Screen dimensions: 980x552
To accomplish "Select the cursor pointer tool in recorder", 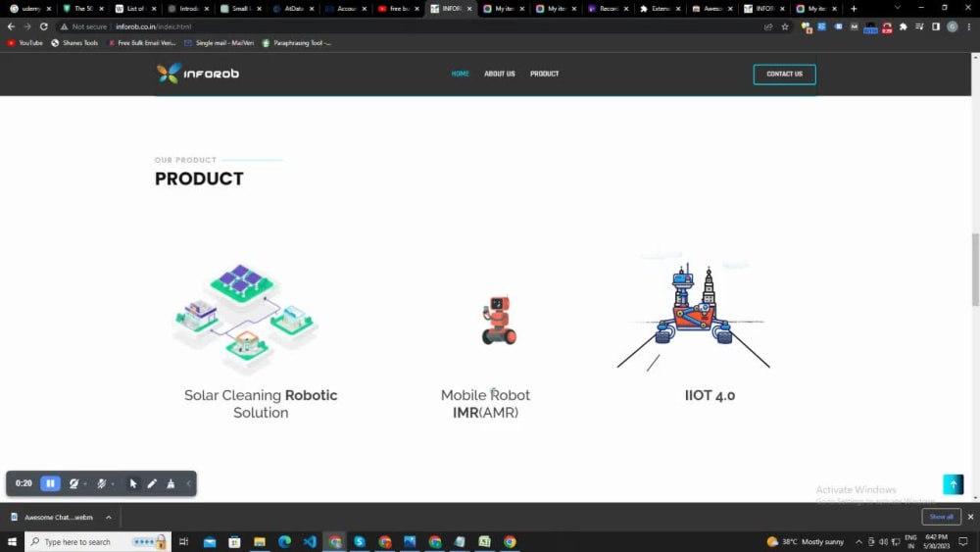I will point(133,483).
